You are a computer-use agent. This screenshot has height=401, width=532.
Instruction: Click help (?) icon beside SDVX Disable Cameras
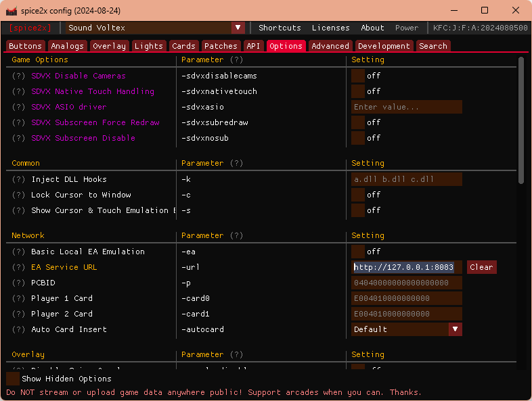pos(18,76)
